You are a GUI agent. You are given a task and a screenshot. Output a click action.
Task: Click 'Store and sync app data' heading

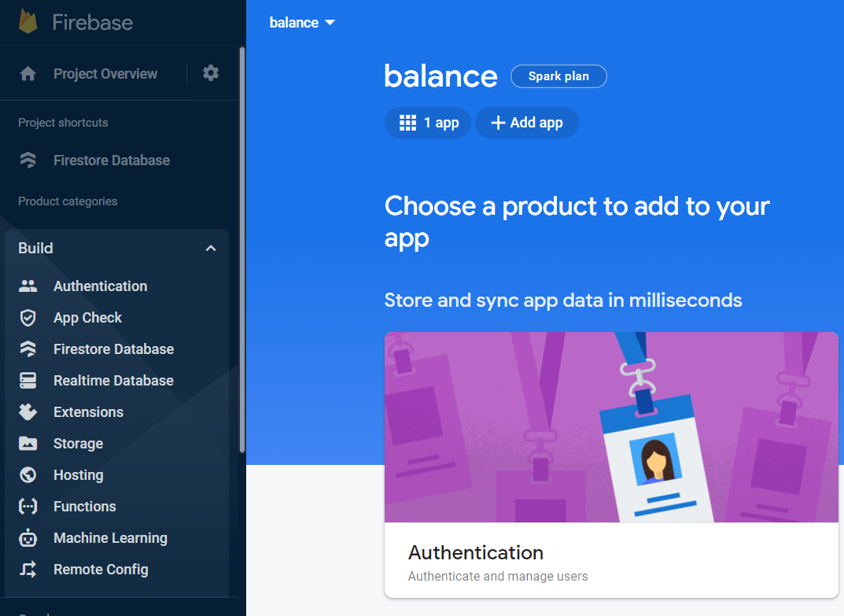click(563, 301)
